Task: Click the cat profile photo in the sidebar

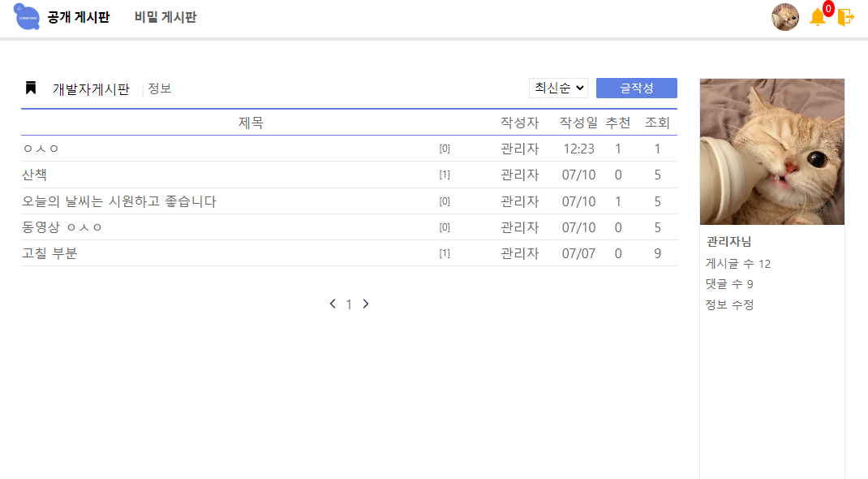Action: [x=771, y=151]
